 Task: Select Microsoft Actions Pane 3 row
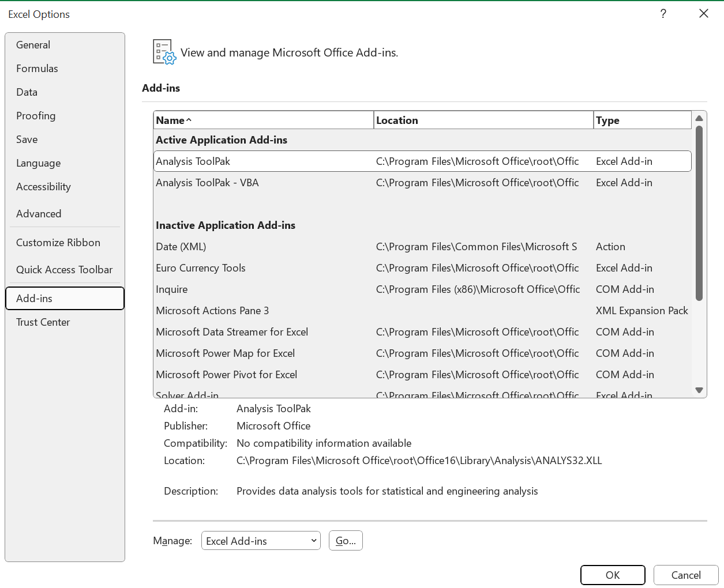(x=422, y=311)
